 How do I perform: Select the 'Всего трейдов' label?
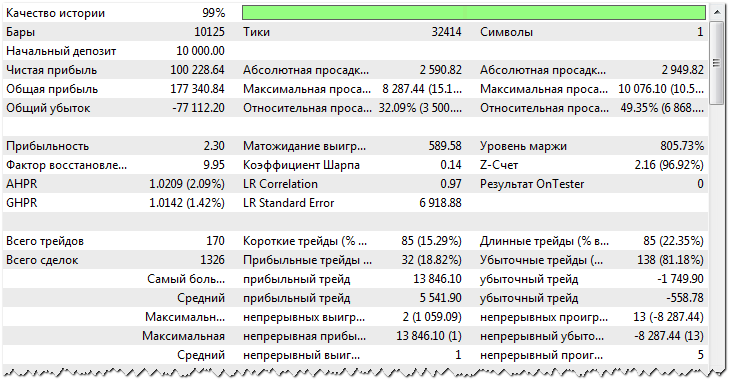click(45, 241)
